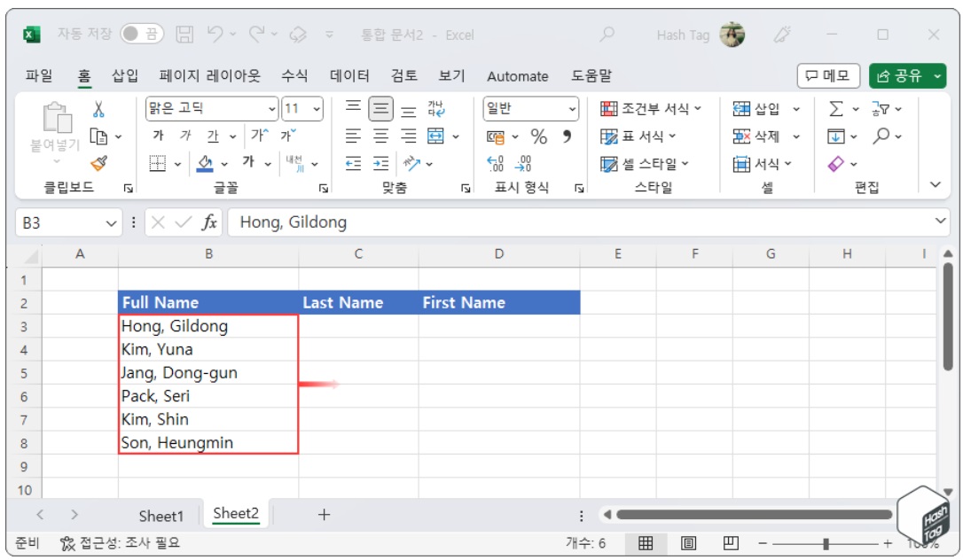The height and width of the screenshot is (560, 963).
Task: Decrease decimal places
Action: tap(523, 163)
